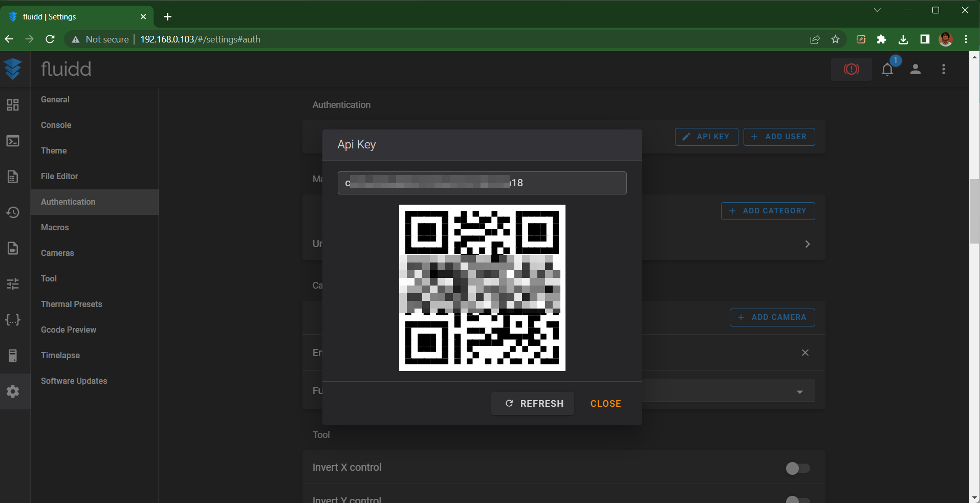
Task: Toggle the browser side panel
Action: click(x=925, y=39)
